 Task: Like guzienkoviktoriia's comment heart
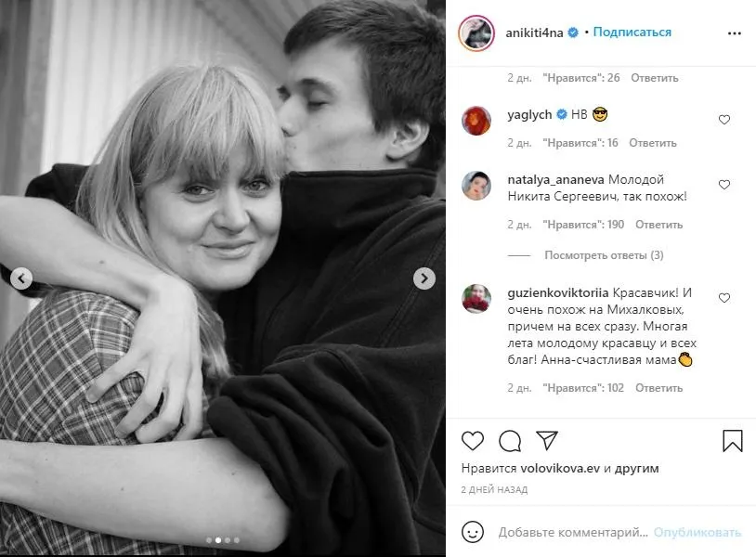tap(724, 298)
